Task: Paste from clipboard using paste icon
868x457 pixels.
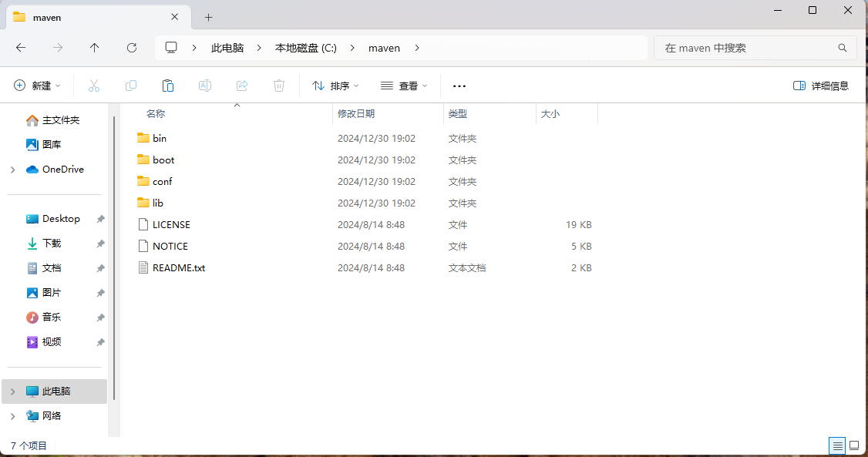Action: [168, 86]
